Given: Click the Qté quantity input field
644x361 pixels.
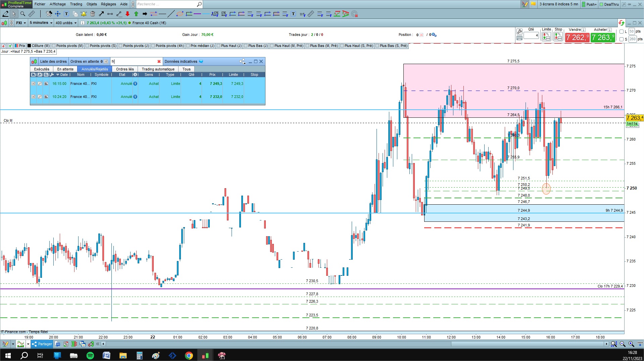Looking at the screenshot, I should point(531,35).
